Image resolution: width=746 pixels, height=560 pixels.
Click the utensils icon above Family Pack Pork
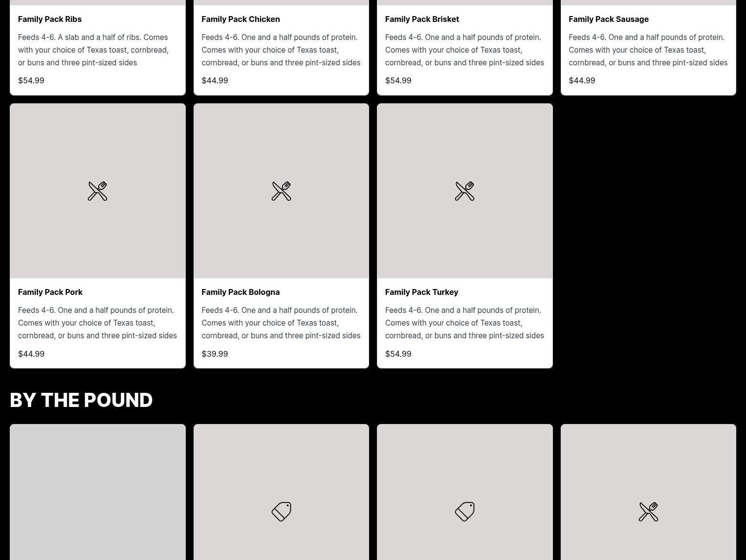point(98,191)
